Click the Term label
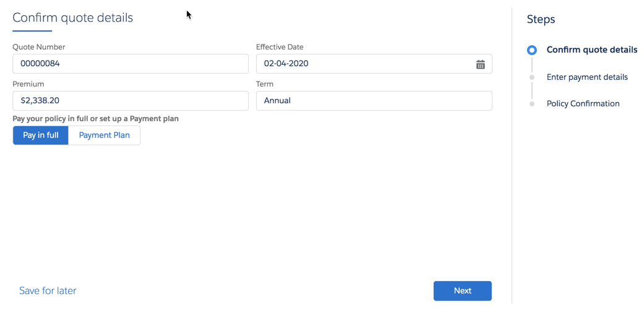 click(x=265, y=84)
